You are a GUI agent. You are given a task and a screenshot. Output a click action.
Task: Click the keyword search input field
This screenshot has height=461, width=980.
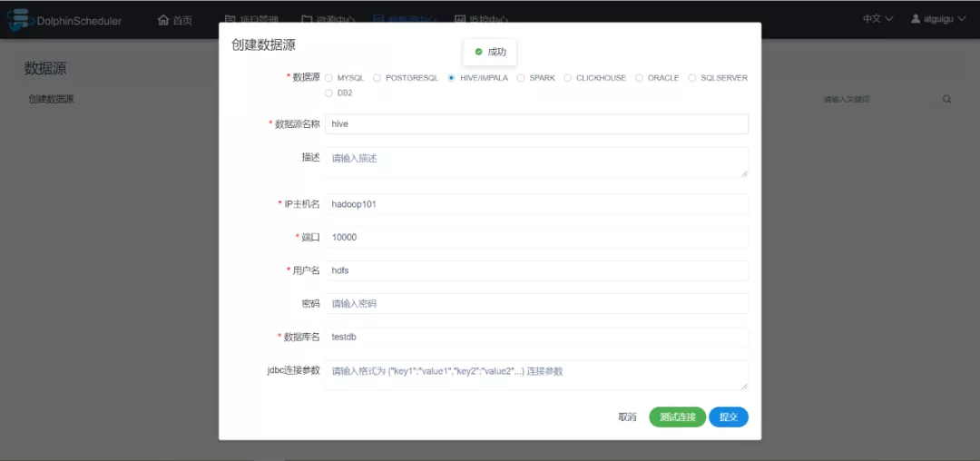pyautogui.click(x=873, y=99)
